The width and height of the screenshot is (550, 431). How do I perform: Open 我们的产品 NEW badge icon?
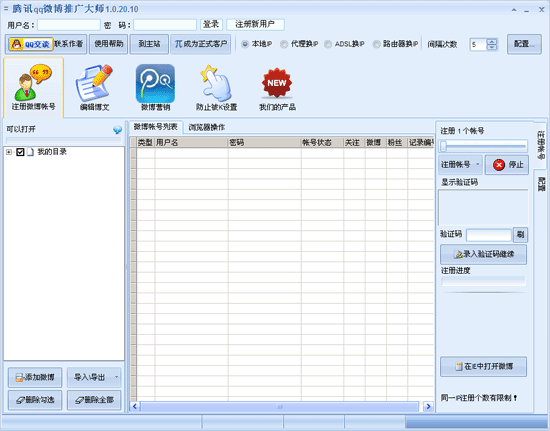(x=277, y=88)
